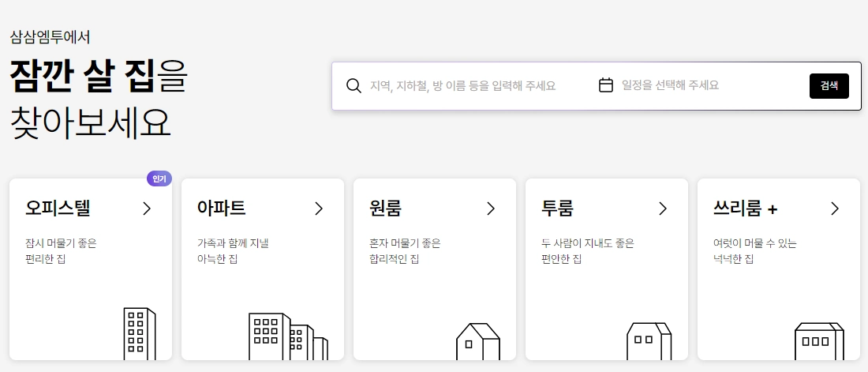Click the two-room house illustration

pyautogui.click(x=649, y=340)
